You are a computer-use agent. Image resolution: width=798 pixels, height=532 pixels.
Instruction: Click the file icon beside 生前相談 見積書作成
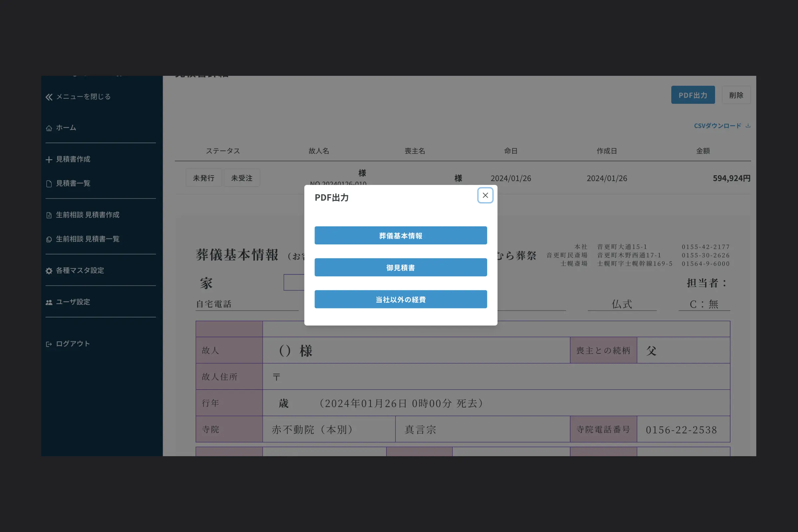(x=49, y=215)
